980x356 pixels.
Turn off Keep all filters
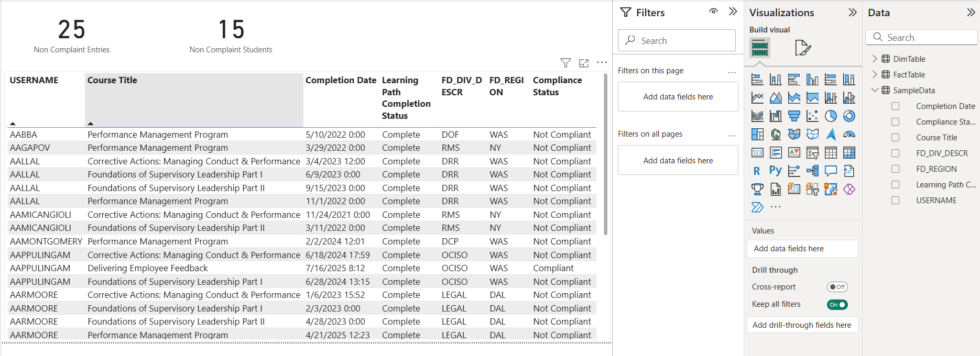click(837, 305)
